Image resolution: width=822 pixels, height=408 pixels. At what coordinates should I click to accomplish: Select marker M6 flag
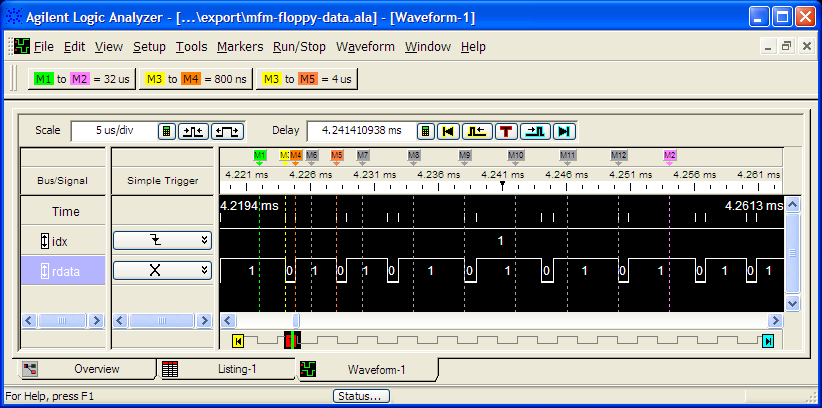[312, 156]
